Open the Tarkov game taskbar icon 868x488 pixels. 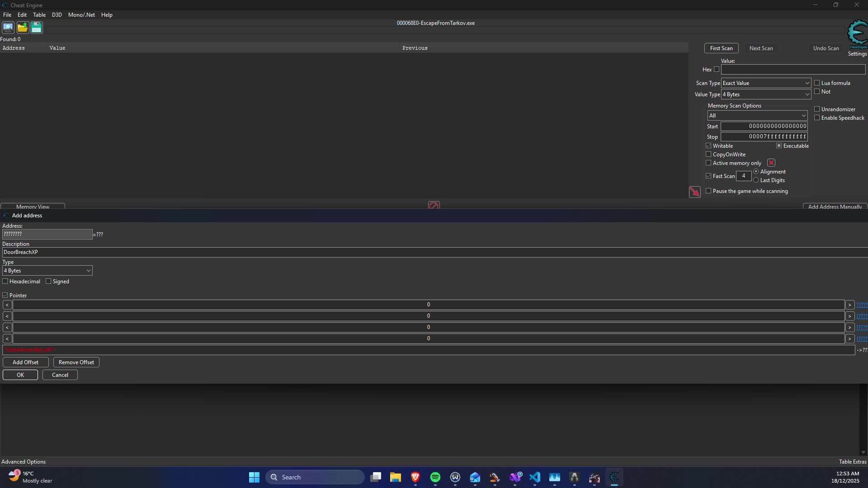(x=594, y=477)
